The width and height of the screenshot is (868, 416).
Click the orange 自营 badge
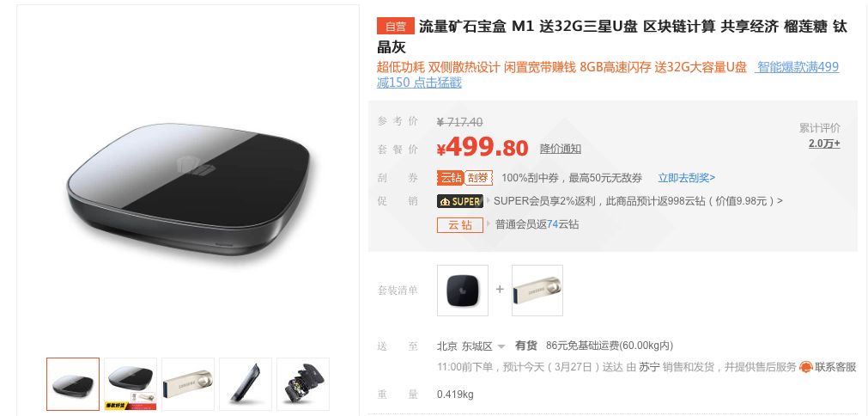[x=395, y=26]
